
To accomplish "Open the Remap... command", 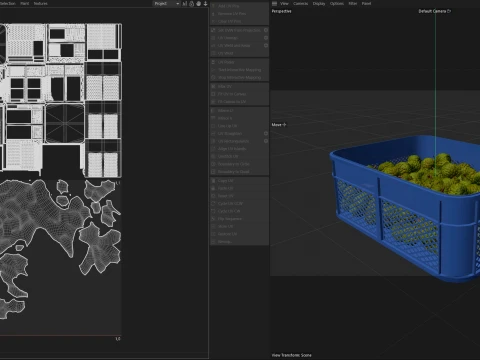I will [x=239, y=242].
